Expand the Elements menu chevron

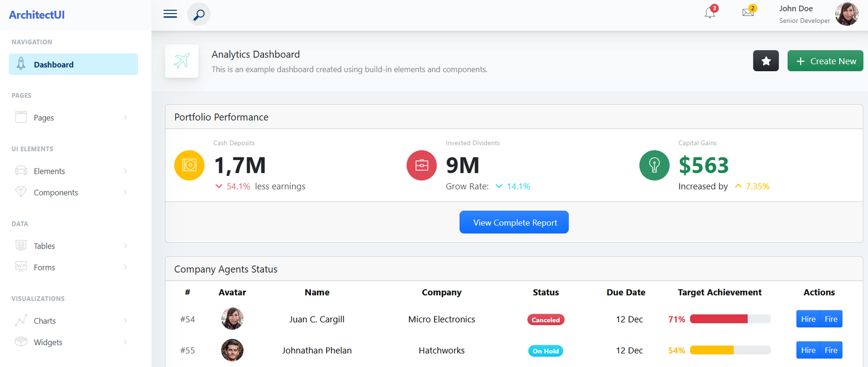click(x=125, y=171)
